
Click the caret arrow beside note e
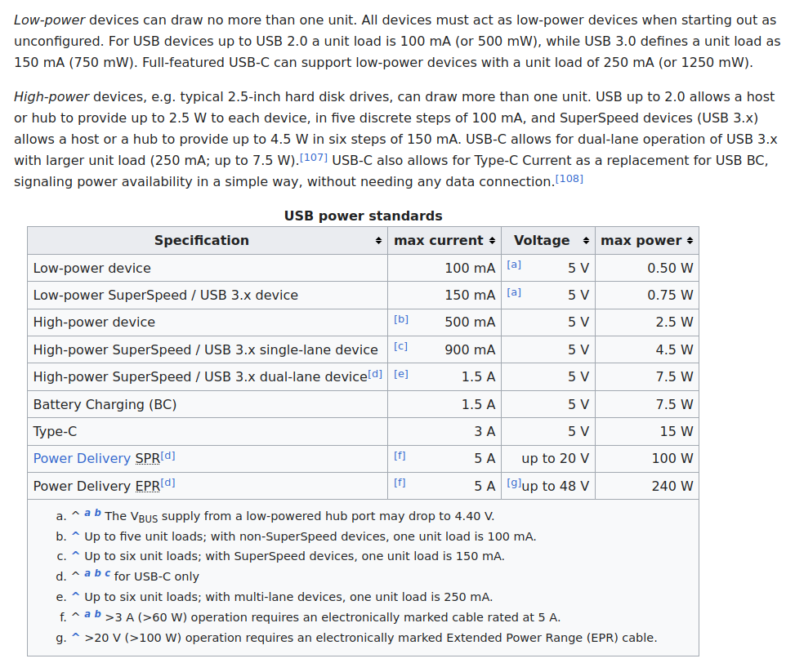point(76,597)
